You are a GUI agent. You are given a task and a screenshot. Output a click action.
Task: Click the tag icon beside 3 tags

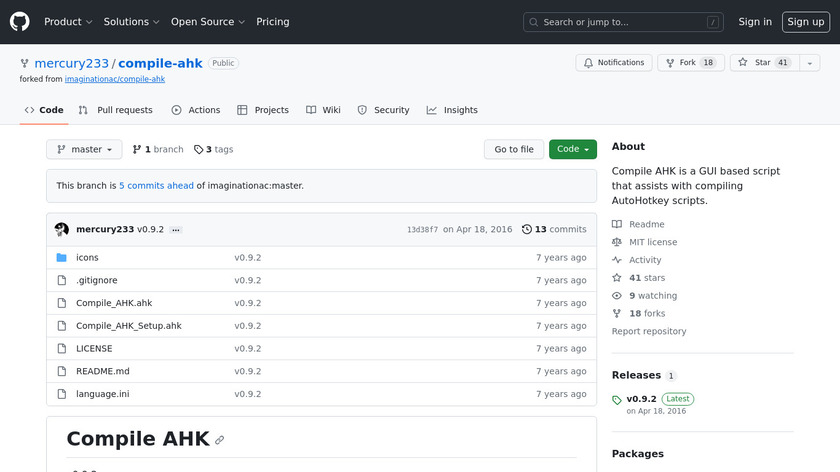point(198,149)
